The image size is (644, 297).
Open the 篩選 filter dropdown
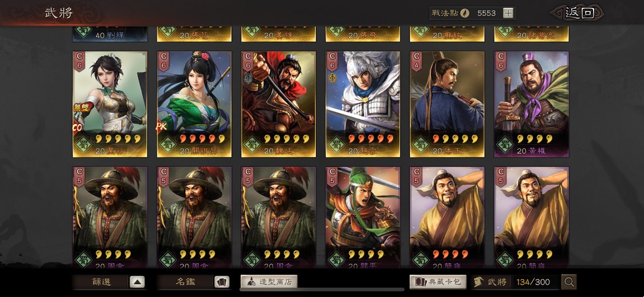click(109, 282)
